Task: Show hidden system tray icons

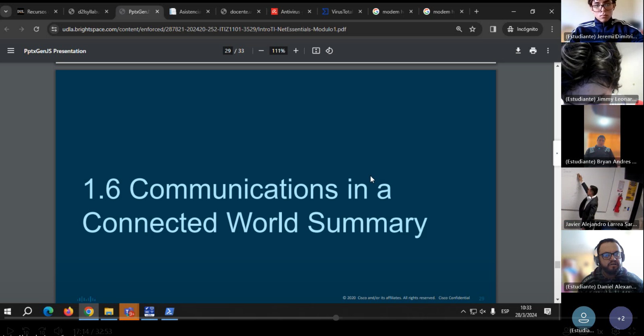Action: coord(463,311)
